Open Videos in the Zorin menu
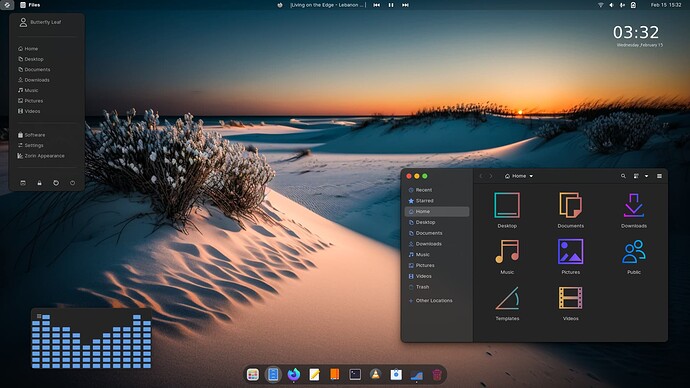This screenshot has height=388, width=690. 29,111
